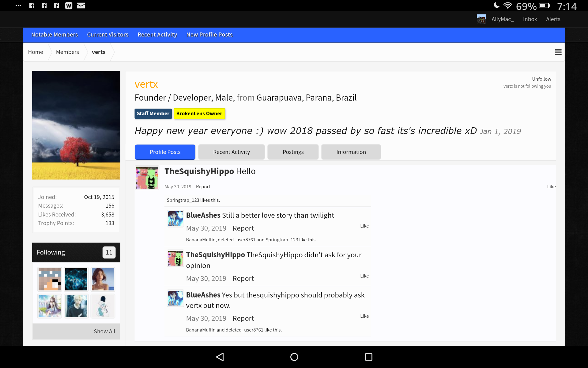Open BlueAshes avatar on twilight comment
This screenshot has width=588, height=368.
175,219
